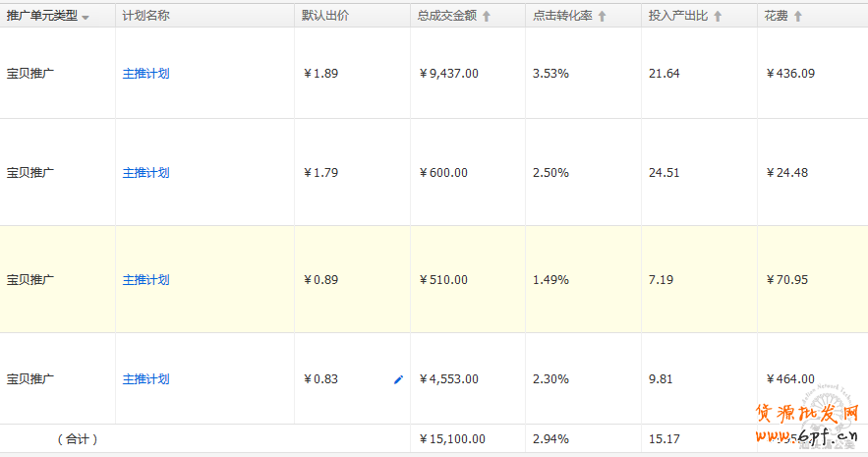Screen dimensions: 868x457
Task: Select the ¥1.79 default bid cell
Action: coord(320,173)
